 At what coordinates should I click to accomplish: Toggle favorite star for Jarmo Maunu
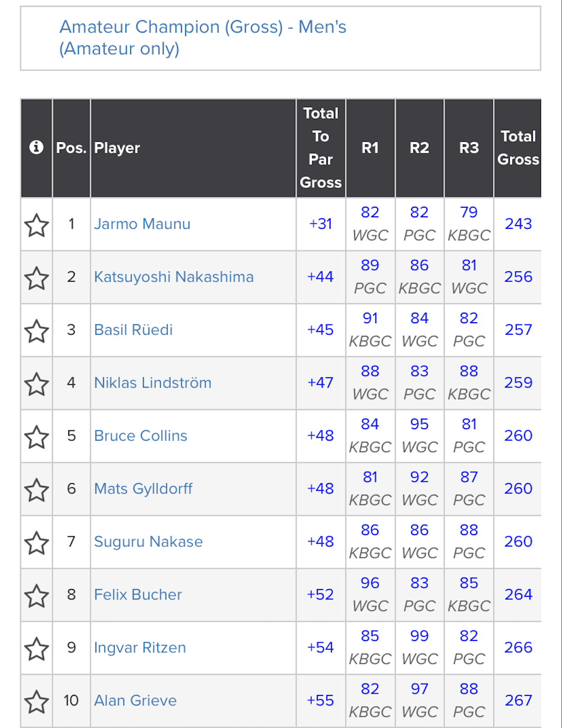coord(36,225)
